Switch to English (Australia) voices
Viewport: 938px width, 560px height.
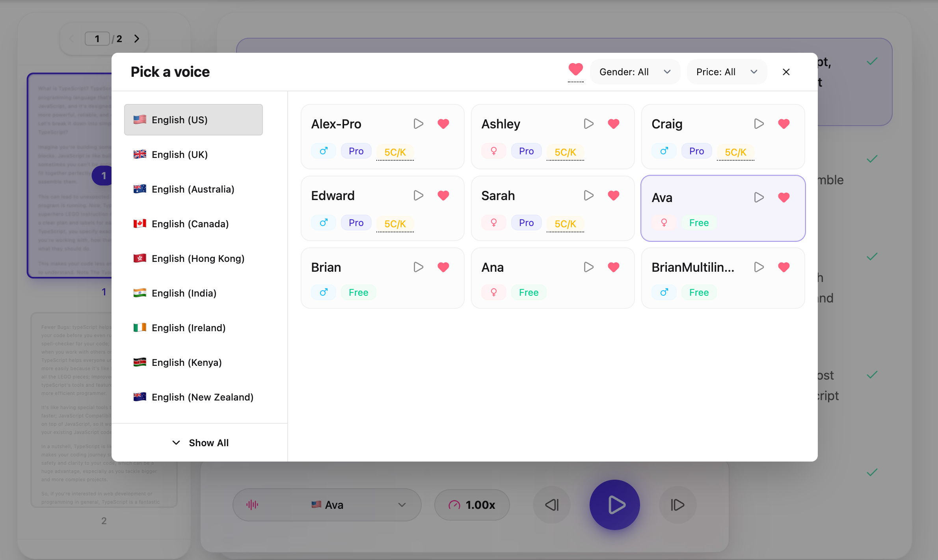(x=194, y=189)
